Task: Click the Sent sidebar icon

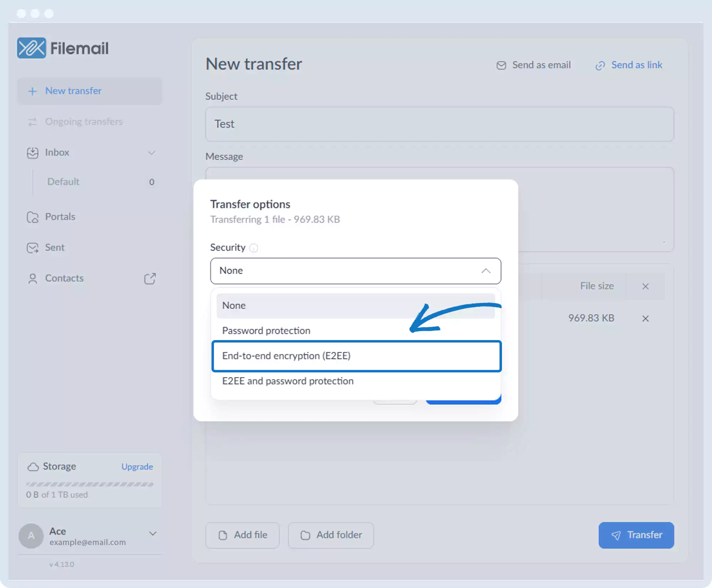Action: pos(32,248)
